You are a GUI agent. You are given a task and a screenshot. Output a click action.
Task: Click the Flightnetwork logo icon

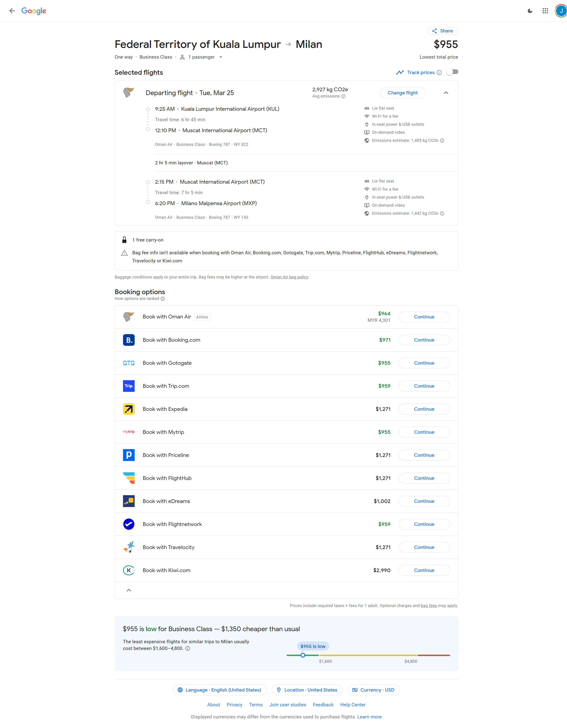click(x=129, y=524)
